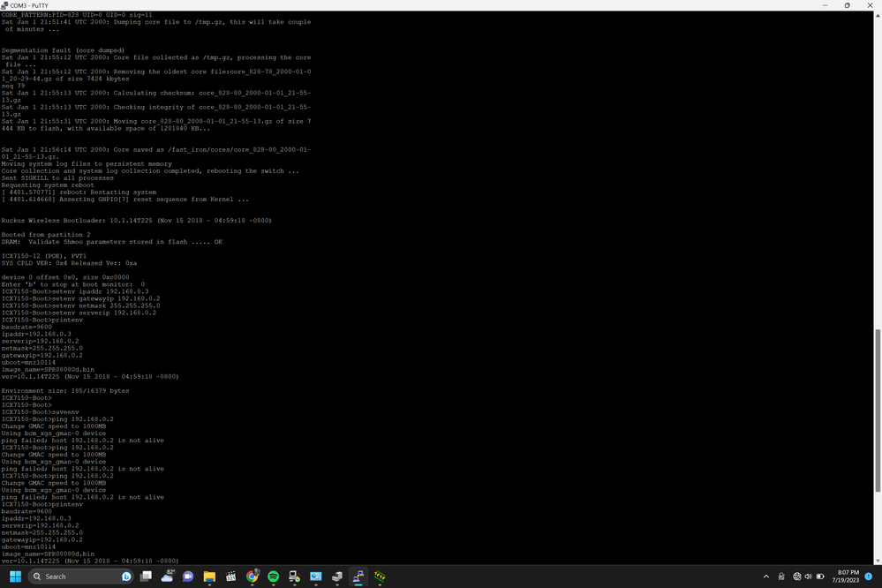882x588 pixels.
Task: Open the network globe status icon
Action: coord(797,577)
